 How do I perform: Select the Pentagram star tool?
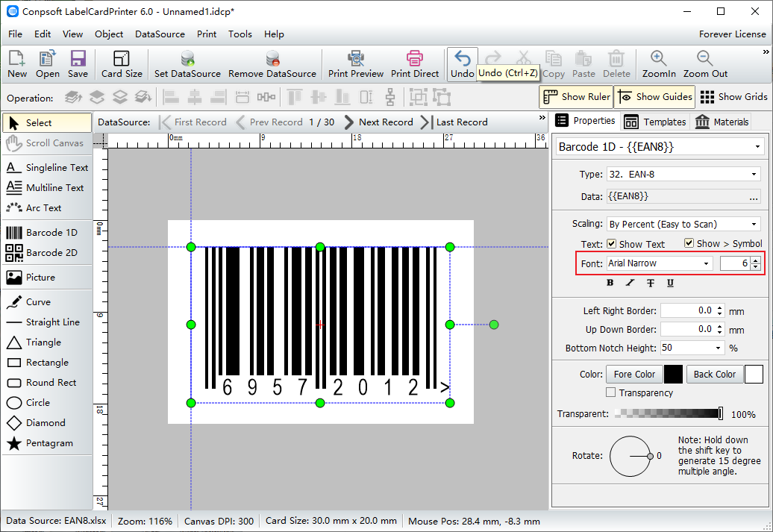click(x=47, y=443)
